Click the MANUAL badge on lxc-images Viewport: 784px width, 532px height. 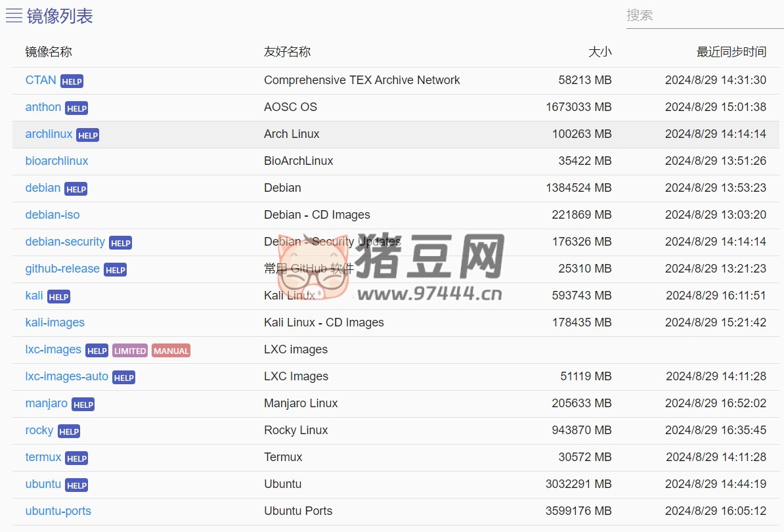pos(171,351)
